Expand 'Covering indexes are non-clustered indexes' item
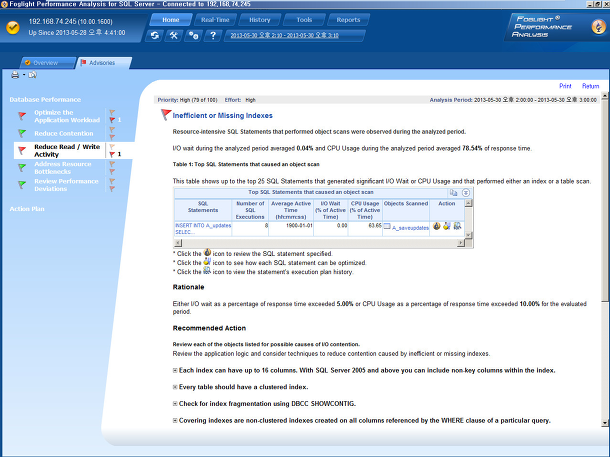 pyautogui.click(x=175, y=421)
